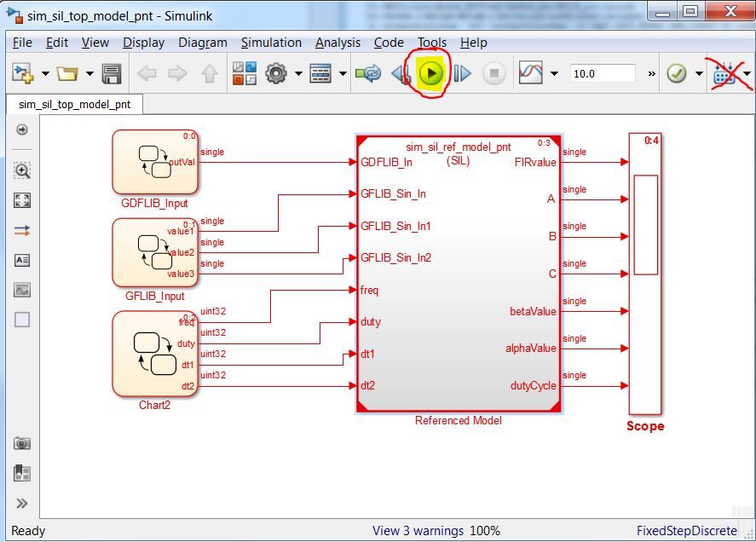Click the viewmarks palette icon
The height and width of the screenshot is (542, 756).
[x=21, y=473]
